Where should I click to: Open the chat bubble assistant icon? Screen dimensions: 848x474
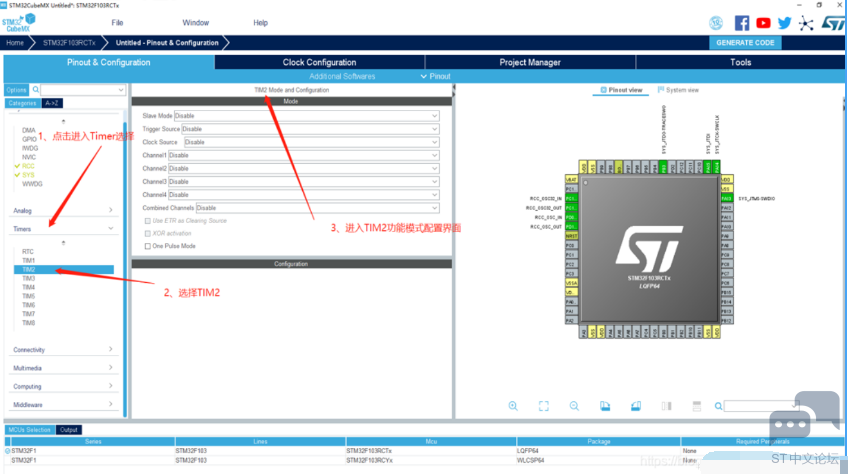[x=804, y=416]
